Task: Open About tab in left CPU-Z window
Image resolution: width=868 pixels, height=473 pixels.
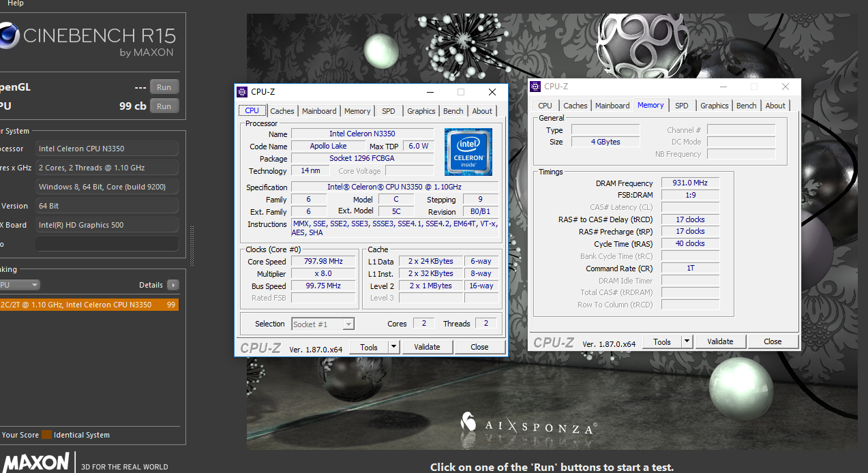Action: point(482,111)
